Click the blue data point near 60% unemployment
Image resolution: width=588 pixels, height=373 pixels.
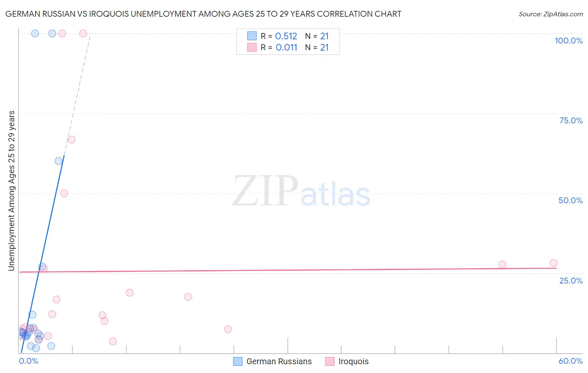[x=59, y=161]
